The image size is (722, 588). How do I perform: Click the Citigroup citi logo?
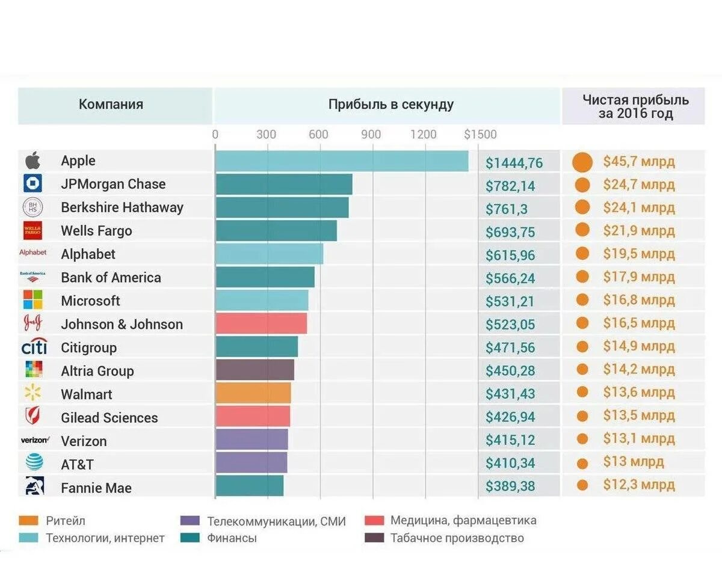tap(34, 347)
